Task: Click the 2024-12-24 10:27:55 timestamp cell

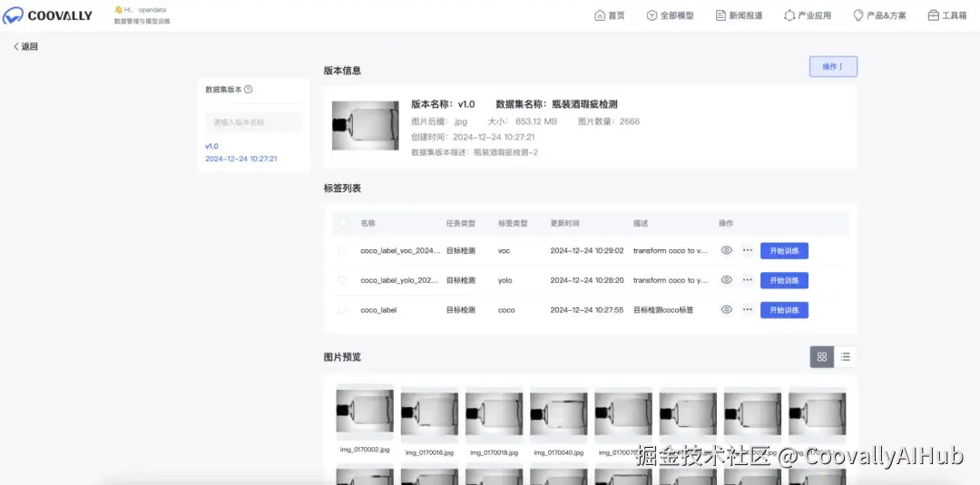Action: (x=587, y=310)
